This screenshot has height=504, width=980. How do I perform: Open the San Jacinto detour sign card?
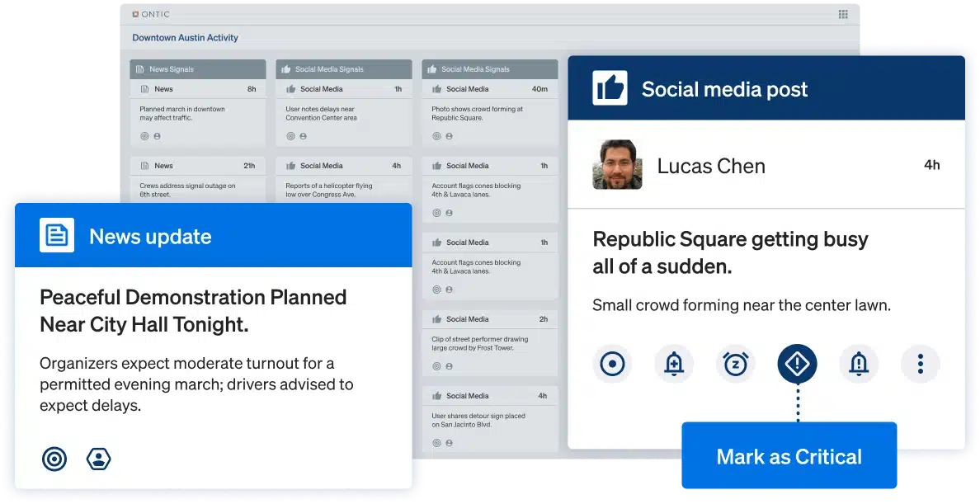coord(489,420)
